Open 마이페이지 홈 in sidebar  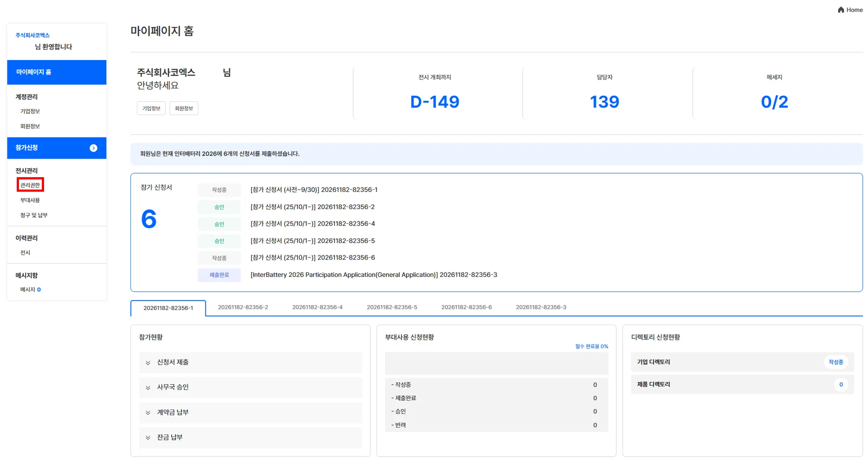[57, 72]
